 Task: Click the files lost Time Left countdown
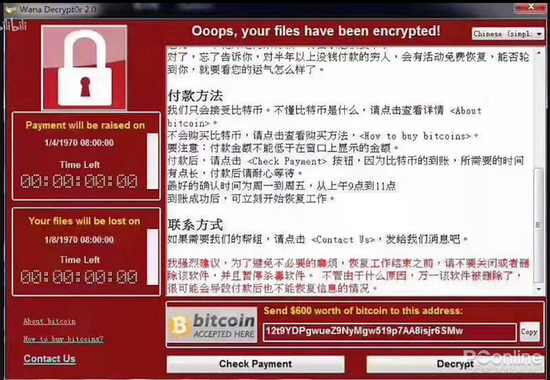[x=79, y=277]
